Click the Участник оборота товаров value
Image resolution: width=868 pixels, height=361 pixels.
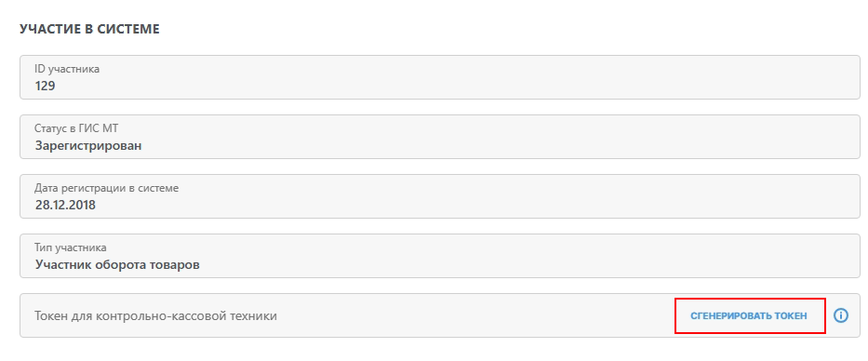pyautogui.click(x=117, y=264)
